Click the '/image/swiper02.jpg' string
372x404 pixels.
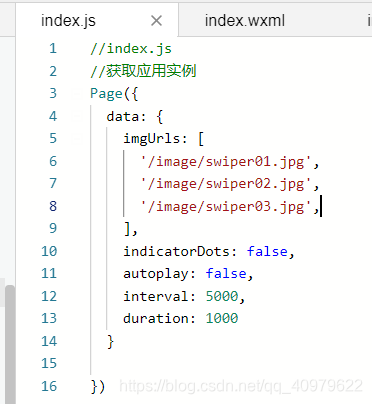coord(226,184)
